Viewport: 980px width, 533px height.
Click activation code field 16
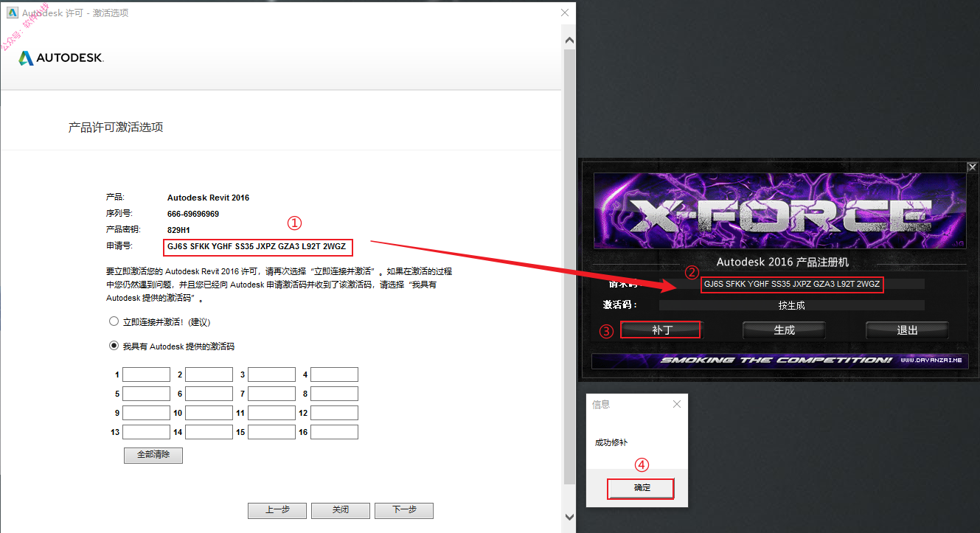pos(334,432)
